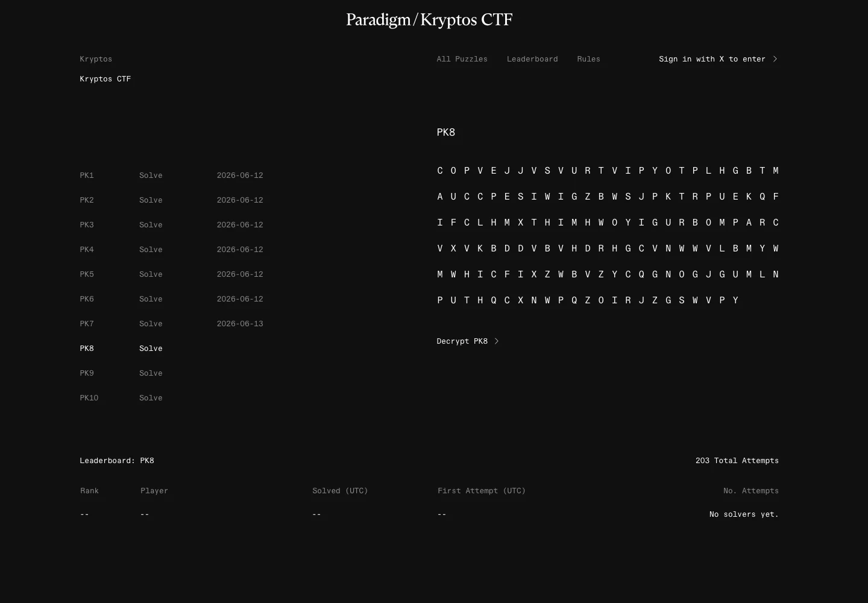Viewport: 868px width, 603px height.
Task: Open the Kryptos breadcrumb link
Action: click(x=96, y=59)
